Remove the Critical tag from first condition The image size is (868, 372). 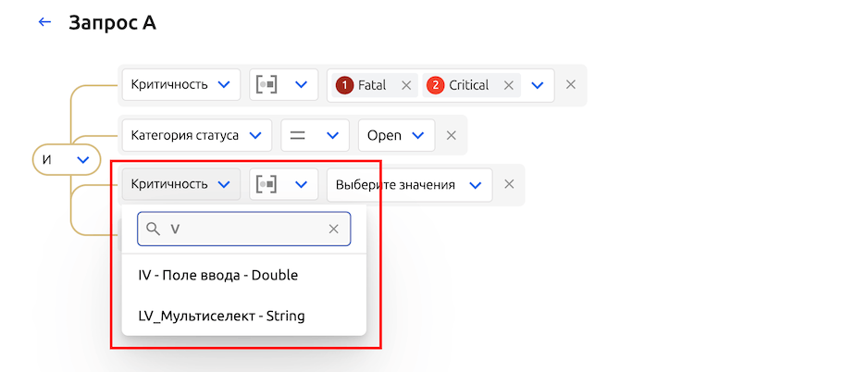click(x=508, y=85)
